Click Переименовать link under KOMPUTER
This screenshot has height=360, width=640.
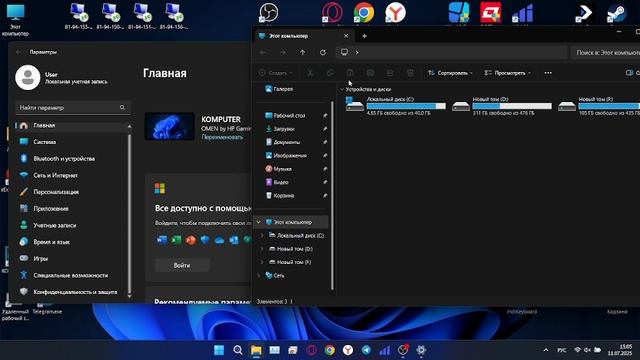222,137
